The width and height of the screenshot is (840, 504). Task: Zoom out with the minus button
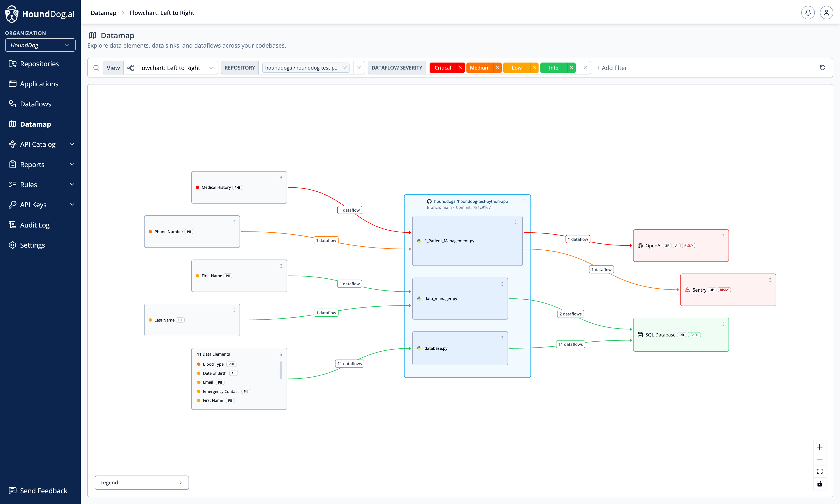819,459
